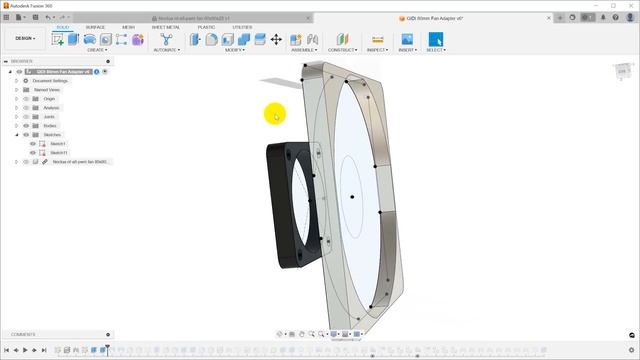Hide Sketch11 with its eye icon
Viewport: 640px width, 360px height.
click(x=33, y=153)
